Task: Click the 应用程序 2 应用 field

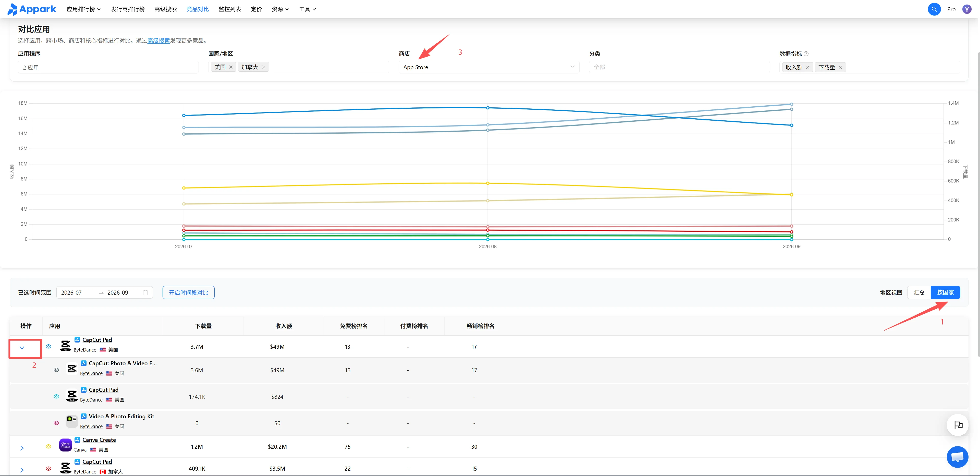Action: tap(108, 67)
